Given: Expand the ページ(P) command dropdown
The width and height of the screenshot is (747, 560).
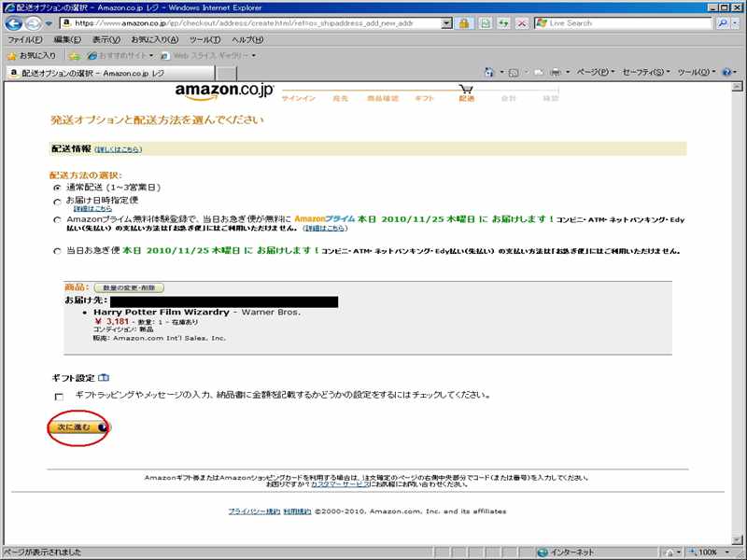Looking at the screenshot, I should coord(595,73).
